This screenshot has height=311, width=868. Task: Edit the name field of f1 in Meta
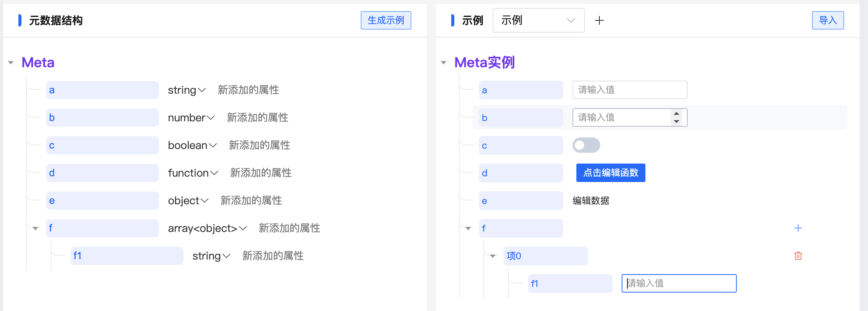pos(127,256)
